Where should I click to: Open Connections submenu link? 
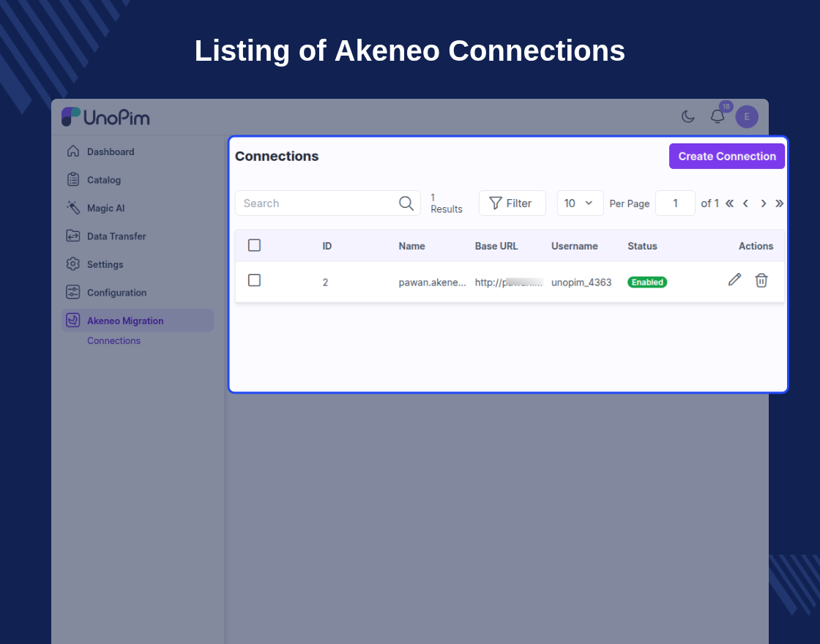[113, 341]
